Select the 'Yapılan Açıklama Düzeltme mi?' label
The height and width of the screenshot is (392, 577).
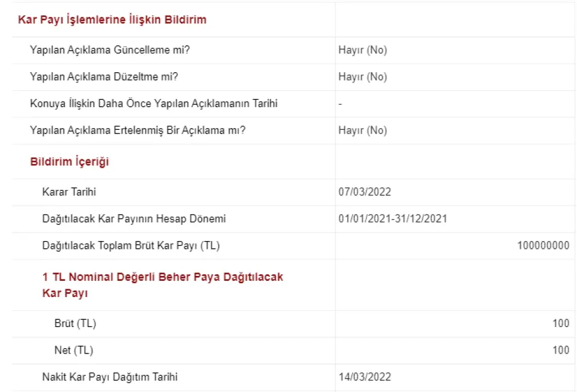coord(104,77)
